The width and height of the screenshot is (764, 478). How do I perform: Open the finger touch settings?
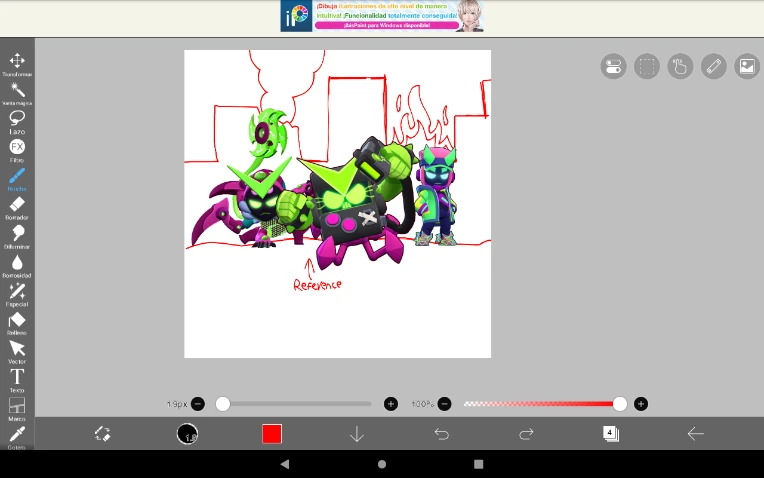point(680,66)
